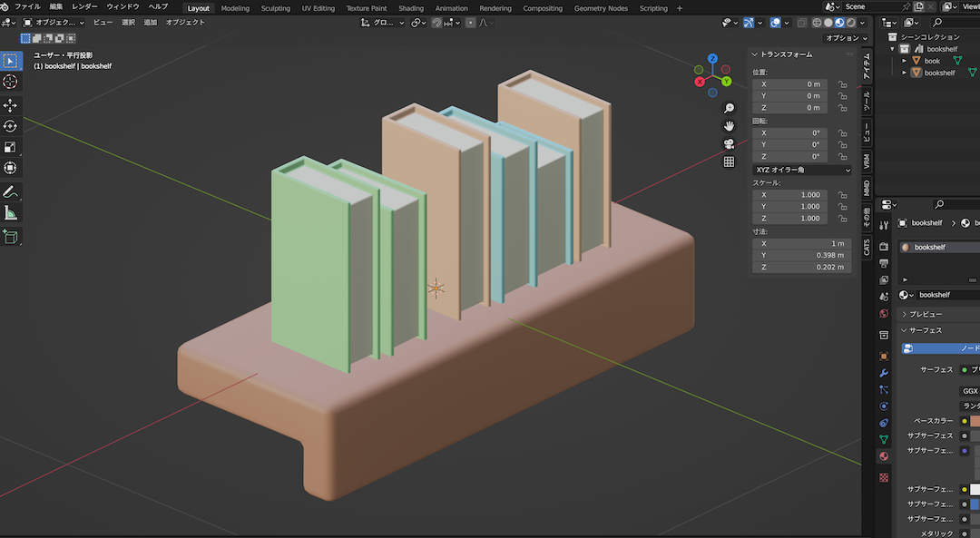980x538 pixels.
Task: Toggle lock on rotation Y
Action: [x=842, y=145]
